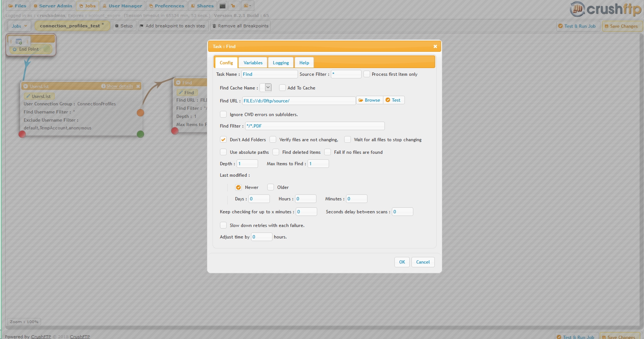Select the Older last modified option
644x339 pixels.
(x=271, y=187)
